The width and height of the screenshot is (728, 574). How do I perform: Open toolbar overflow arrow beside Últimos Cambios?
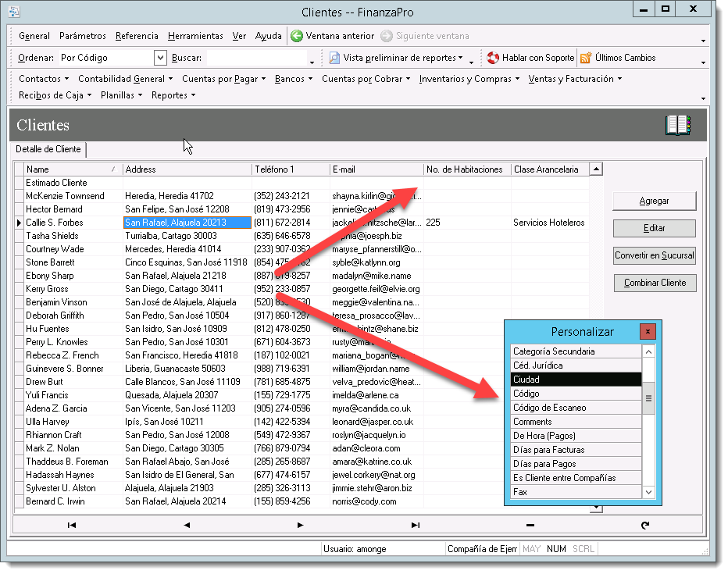(x=703, y=62)
